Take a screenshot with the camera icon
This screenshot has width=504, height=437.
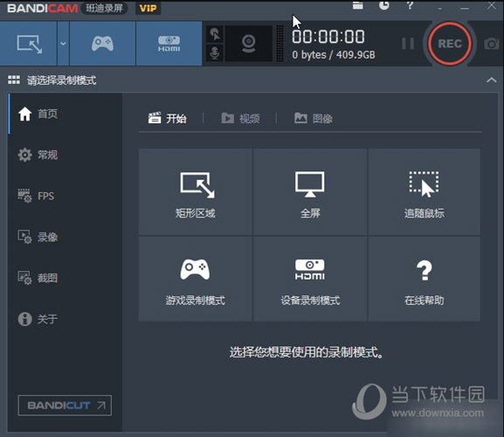(x=492, y=44)
